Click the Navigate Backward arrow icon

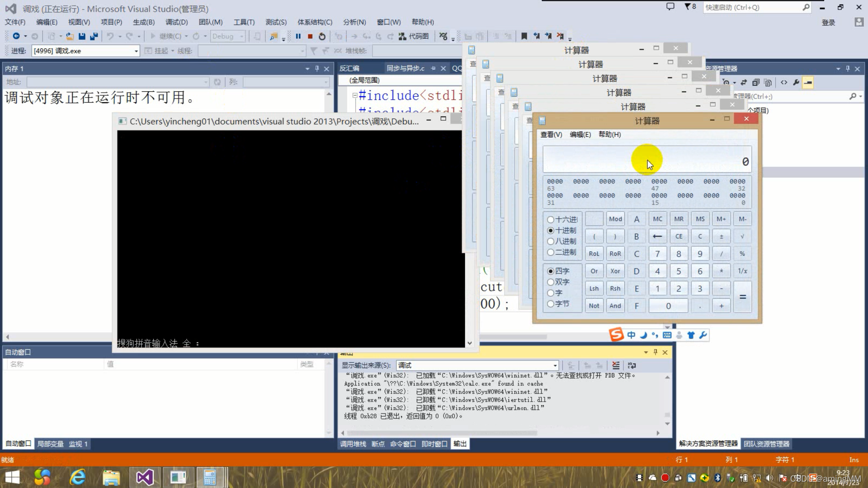tap(16, 36)
